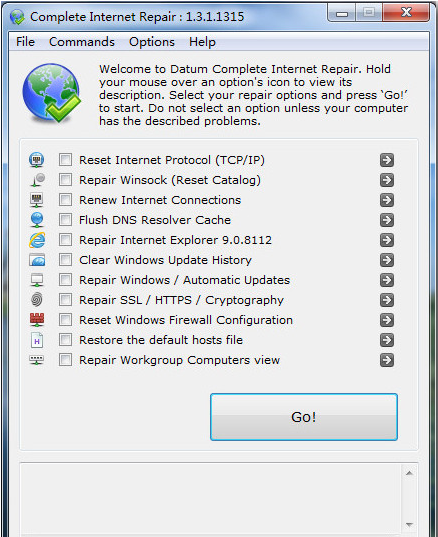Viewport: 438px width, 537px height.
Task: Open the Commands menu
Action: coord(82,42)
